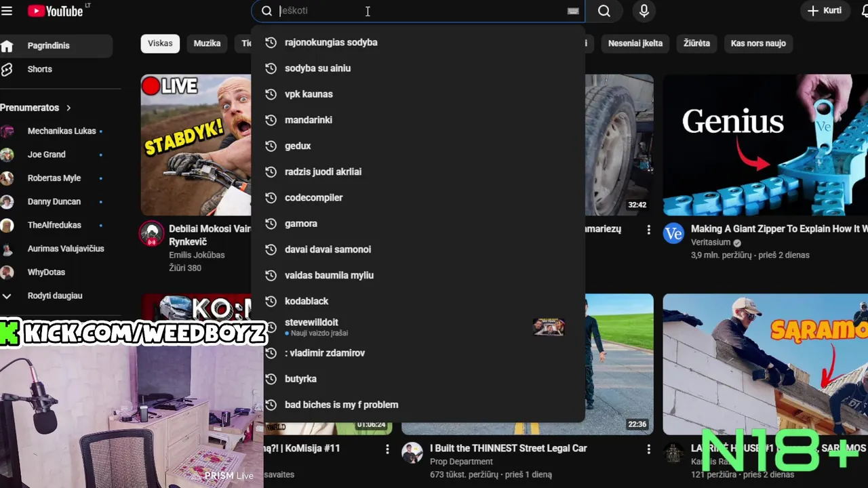Screen dimensions: 868x488
Task: Choose suggestion vaidas baumila myliu
Action: point(418,275)
